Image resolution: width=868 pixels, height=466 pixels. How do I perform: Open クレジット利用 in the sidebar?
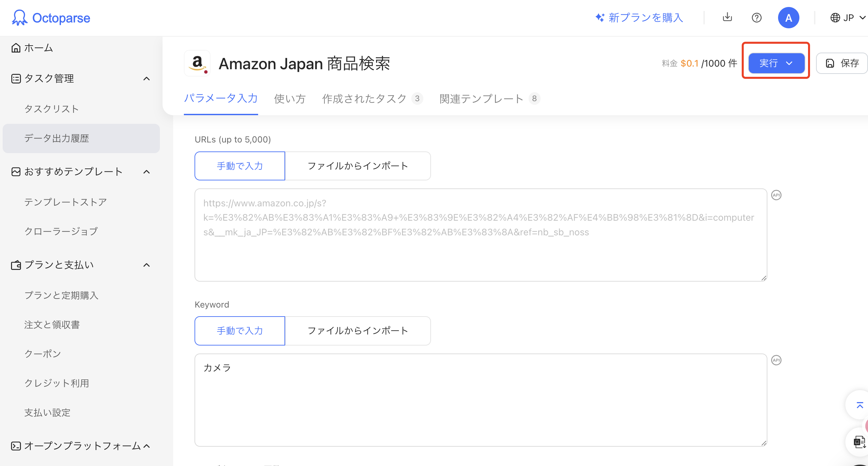tap(56, 383)
